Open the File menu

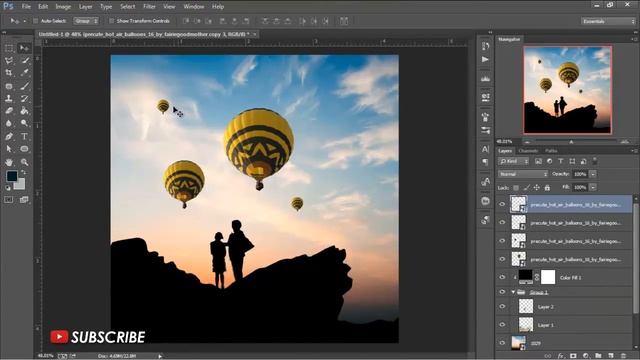click(26, 7)
